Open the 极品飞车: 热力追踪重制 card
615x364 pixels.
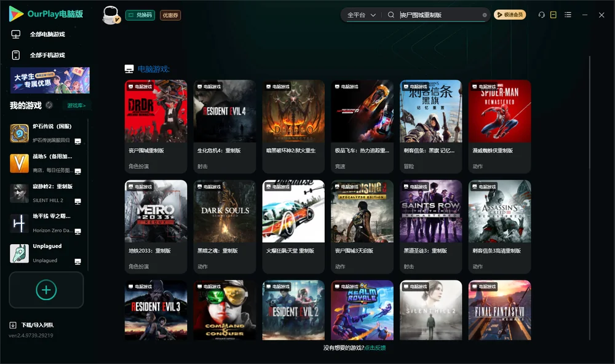coord(362,126)
